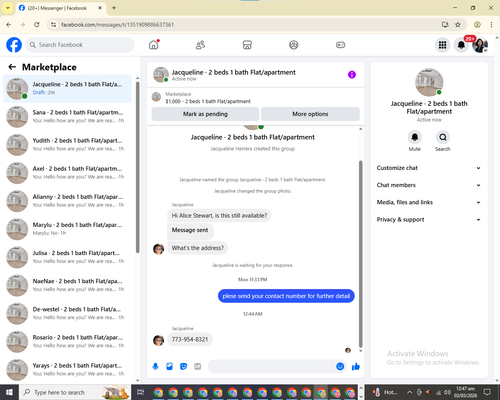The width and height of the screenshot is (500, 400).
Task: Open the emoji picker in message box
Action: tap(340, 367)
